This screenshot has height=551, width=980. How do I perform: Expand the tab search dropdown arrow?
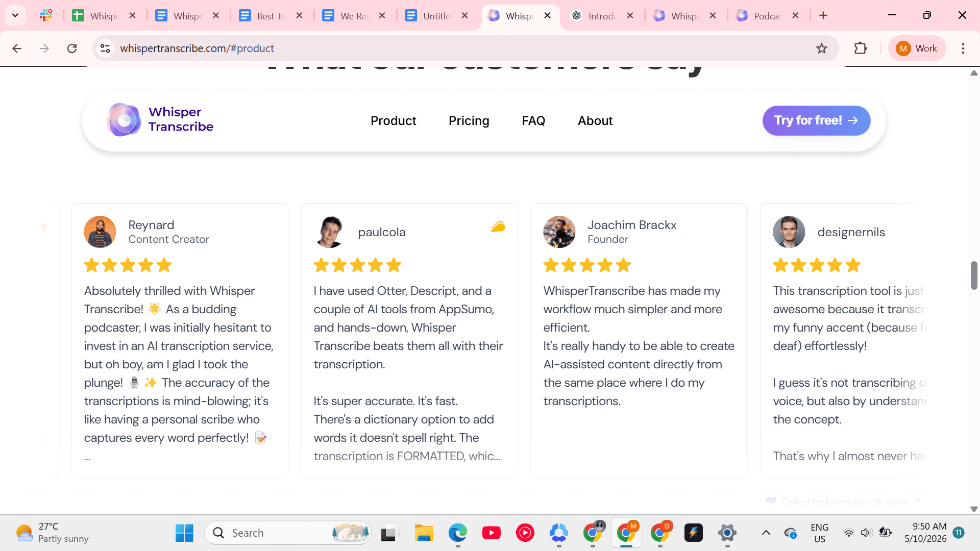pos(15,15)
